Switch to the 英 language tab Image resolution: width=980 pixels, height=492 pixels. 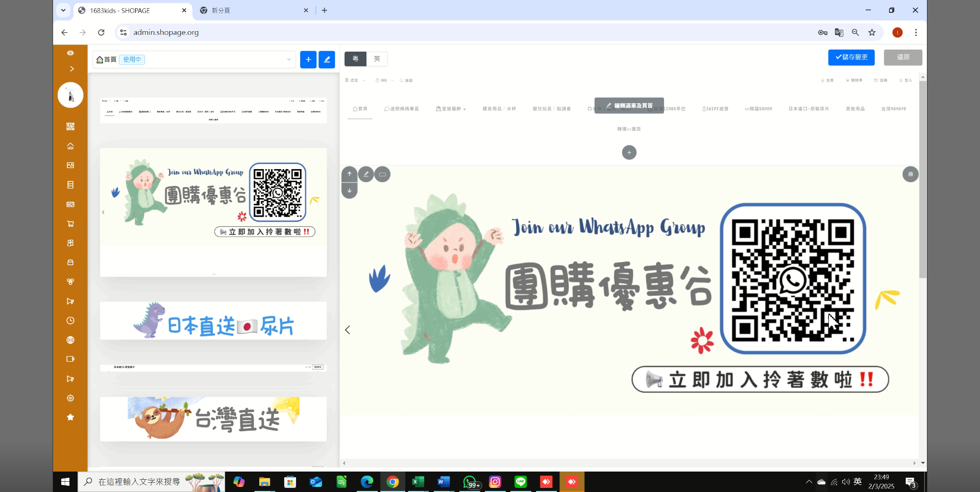377,59
